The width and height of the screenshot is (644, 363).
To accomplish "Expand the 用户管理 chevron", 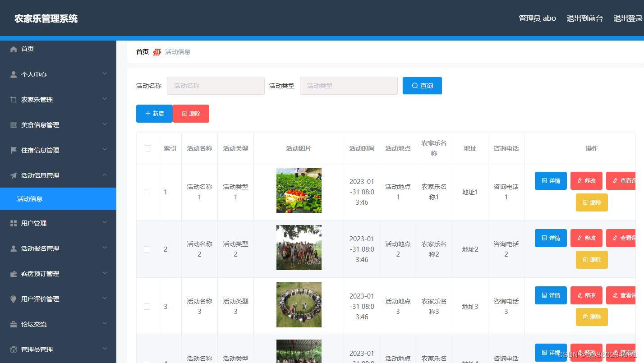I will coord(105,222).
